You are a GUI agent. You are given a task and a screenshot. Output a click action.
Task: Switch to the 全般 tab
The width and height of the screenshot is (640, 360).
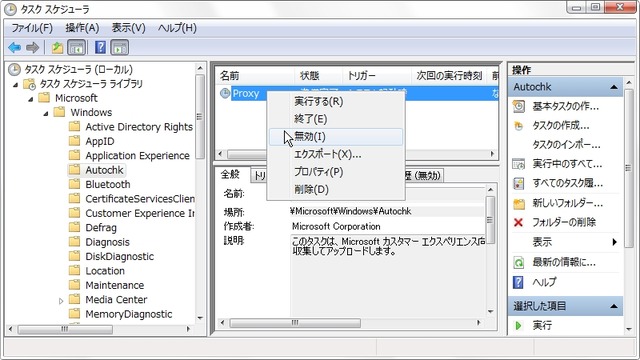click(x=231, y=175)
